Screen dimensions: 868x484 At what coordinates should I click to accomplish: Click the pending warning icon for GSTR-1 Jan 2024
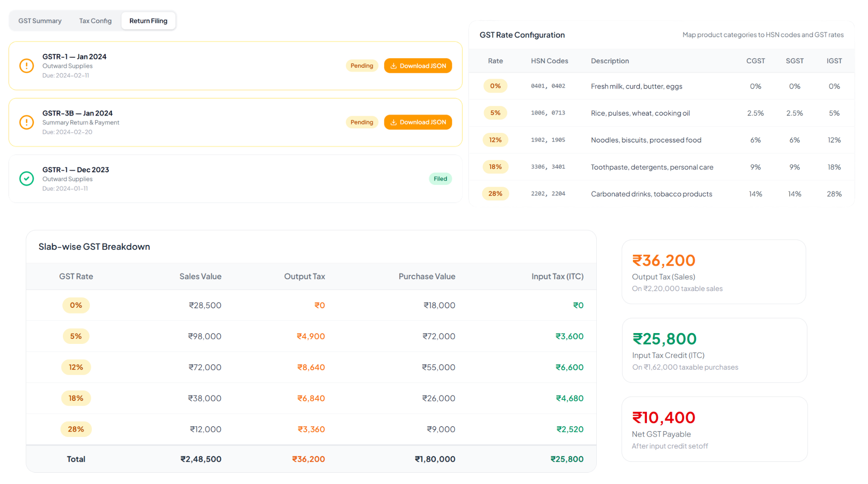tap(27, 66)
